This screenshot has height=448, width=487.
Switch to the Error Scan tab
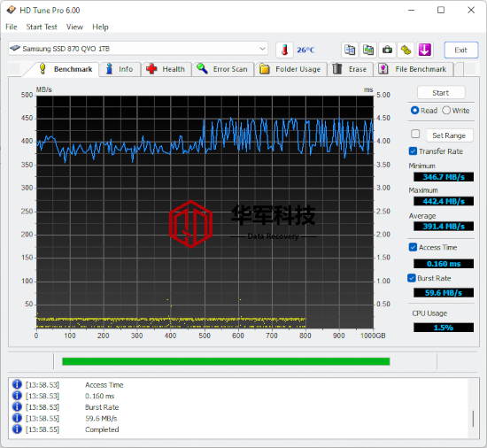tap(222, 69)
